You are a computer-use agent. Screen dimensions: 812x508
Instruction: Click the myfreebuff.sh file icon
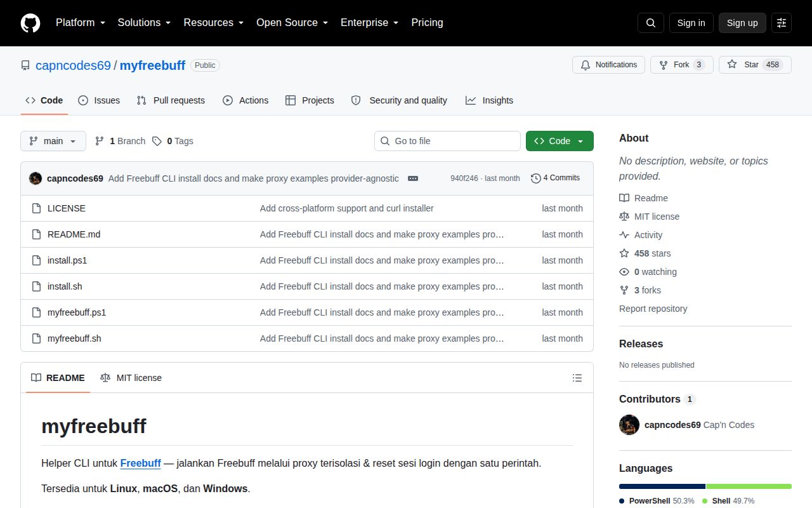coord(36,338)
